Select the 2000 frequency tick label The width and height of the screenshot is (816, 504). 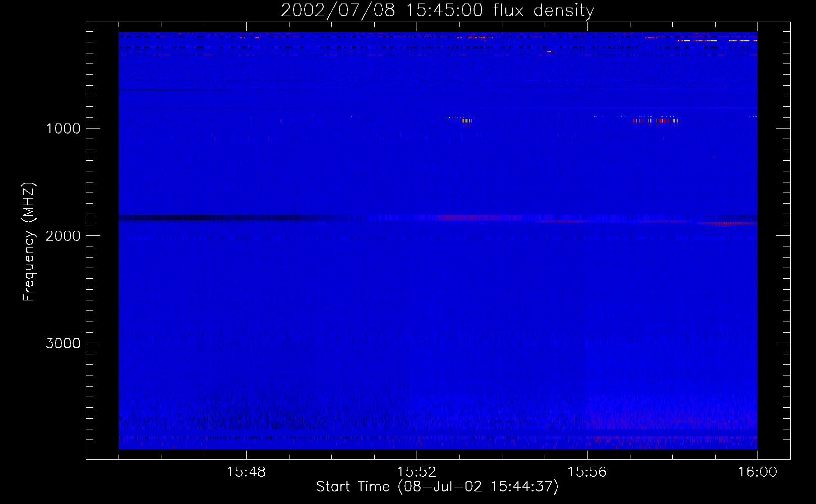pyautogui.click(x=63, y=236)
